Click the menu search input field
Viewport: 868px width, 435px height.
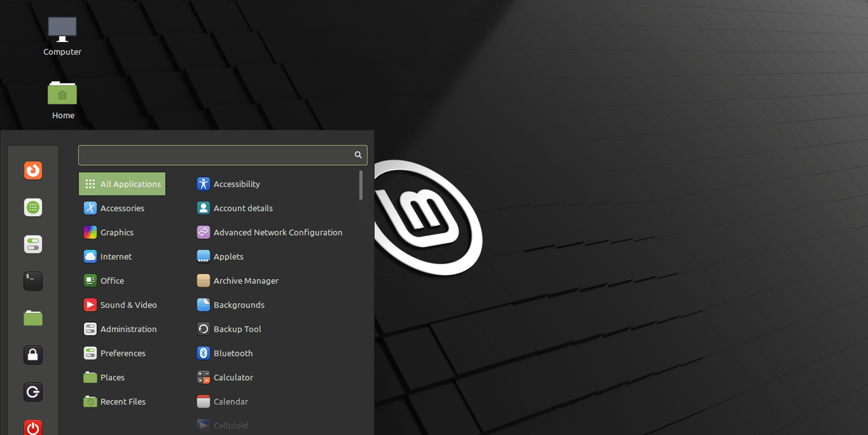pyautogui.click(x=223, y=155)
